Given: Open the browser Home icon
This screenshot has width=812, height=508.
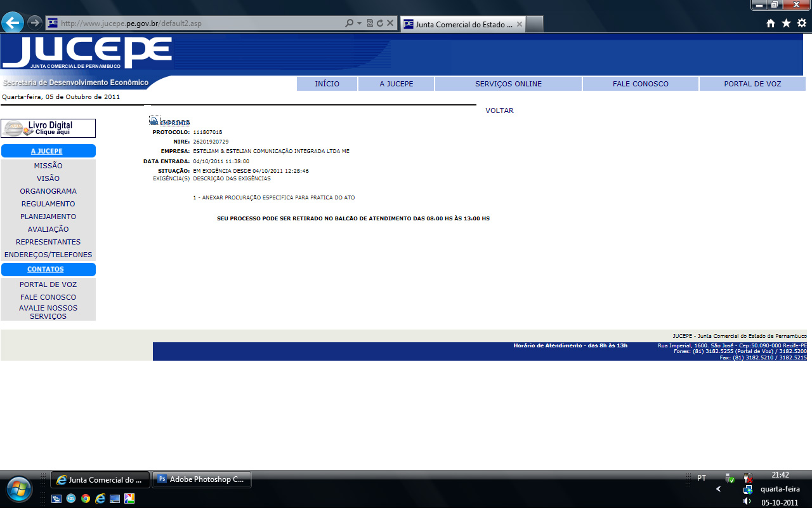Looking at the screenshot, I should coord(771,23).
